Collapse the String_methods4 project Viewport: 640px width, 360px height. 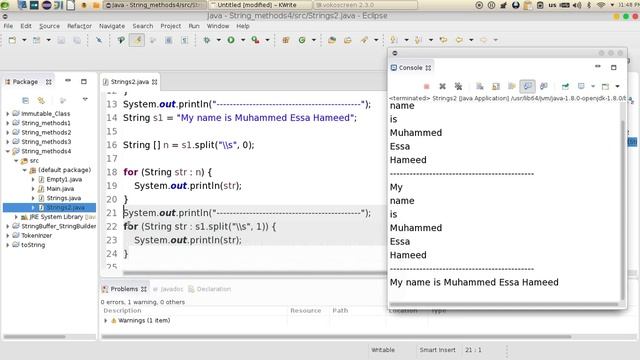8,151
